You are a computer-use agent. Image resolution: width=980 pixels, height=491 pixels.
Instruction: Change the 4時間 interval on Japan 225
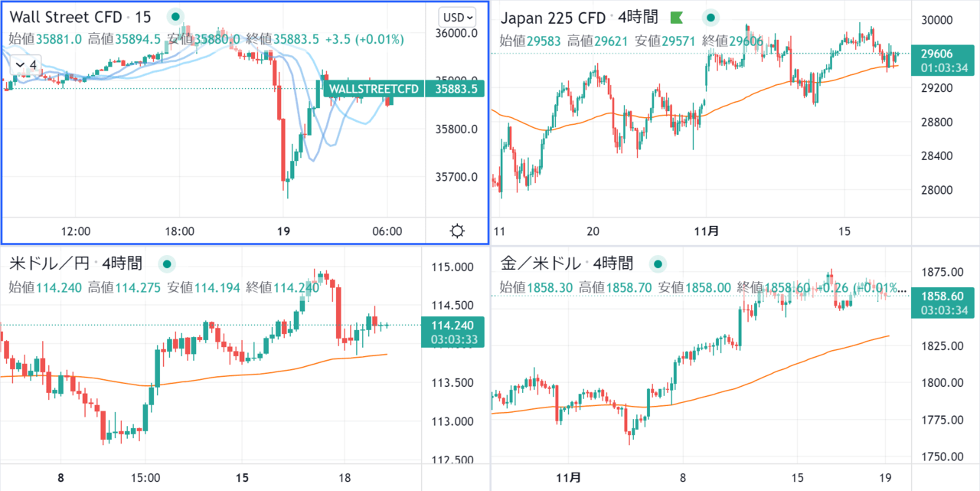639,17
